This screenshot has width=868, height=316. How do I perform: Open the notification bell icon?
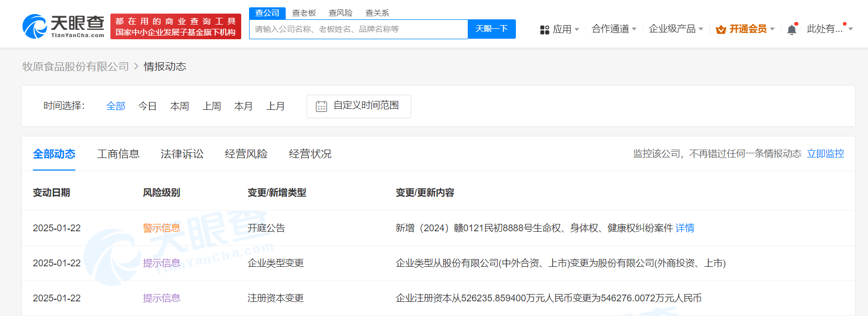click(x=792, y=29)
